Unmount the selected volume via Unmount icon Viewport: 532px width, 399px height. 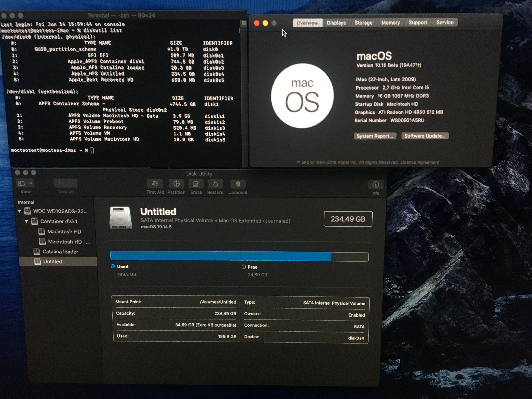coord(238,184)
